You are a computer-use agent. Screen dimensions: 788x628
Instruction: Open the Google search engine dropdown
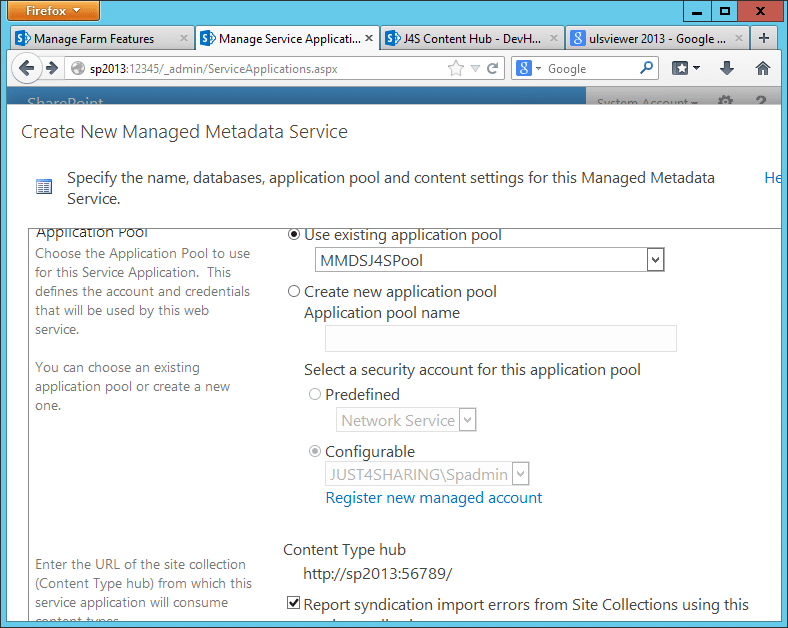pyautogui.click(x=530, y=68)
